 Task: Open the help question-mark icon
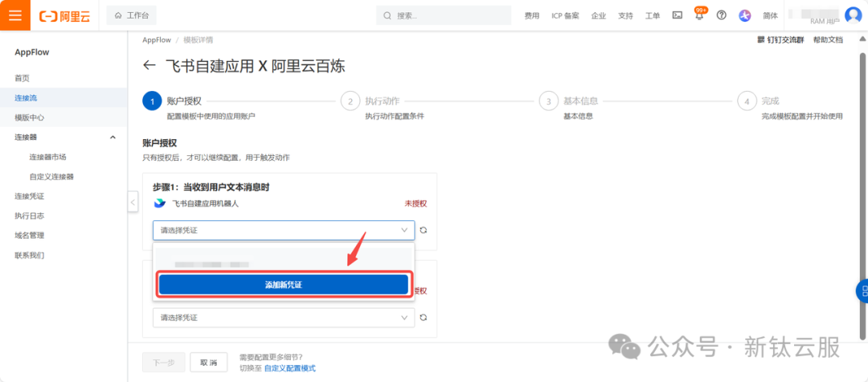(x=721, y=15)
